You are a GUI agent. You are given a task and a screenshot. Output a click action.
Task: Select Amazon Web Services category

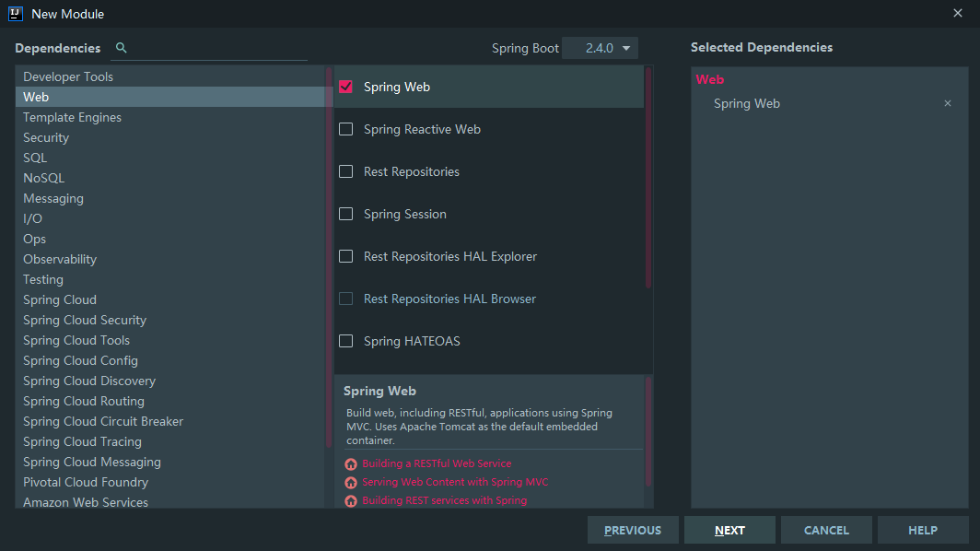click(x=170, y=502)
